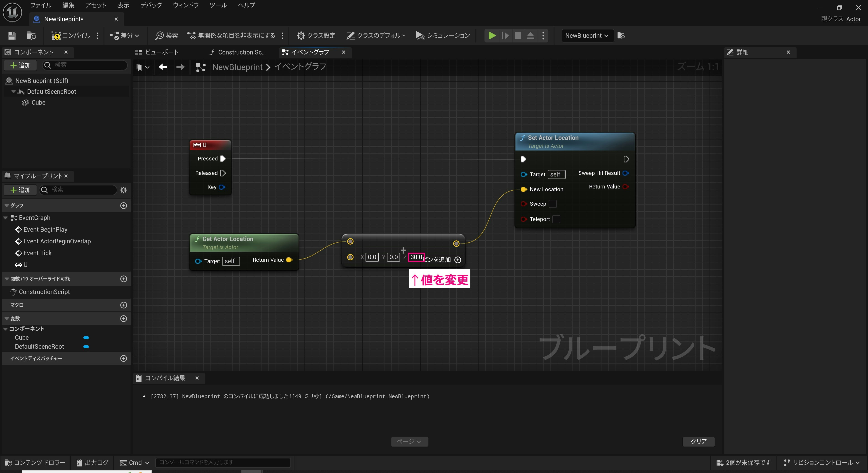This screenshot has width=868, height=473.
Task: Click the console command input field
Action: (223, 463)
